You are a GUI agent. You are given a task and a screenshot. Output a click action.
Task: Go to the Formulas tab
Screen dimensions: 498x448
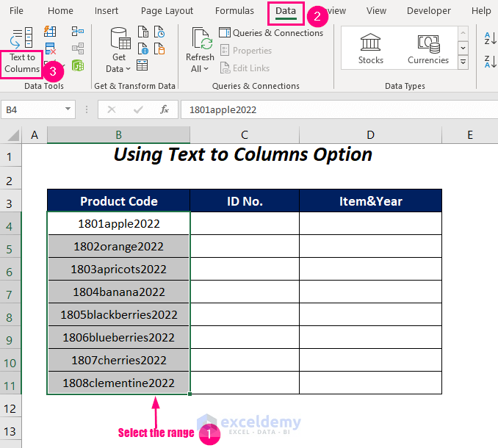click(x=234, y=11)
